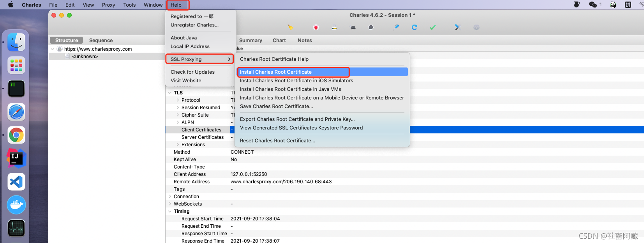Toggle SSL proxying padlock icon
The height and width of the screenshot is (243, 644).
click(334, 27)
